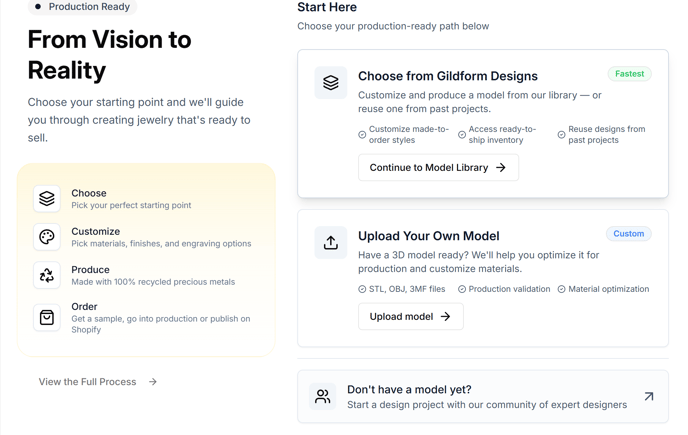This screenshot has width=688, height=435.
Task: Click checkmark beside STL, OBJ, 3MF files
Action: 362,289
